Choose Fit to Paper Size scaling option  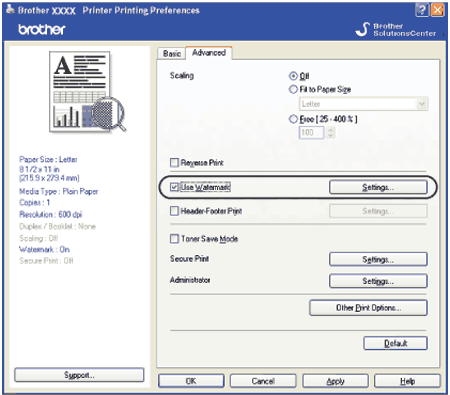click(x=293, y=89)
